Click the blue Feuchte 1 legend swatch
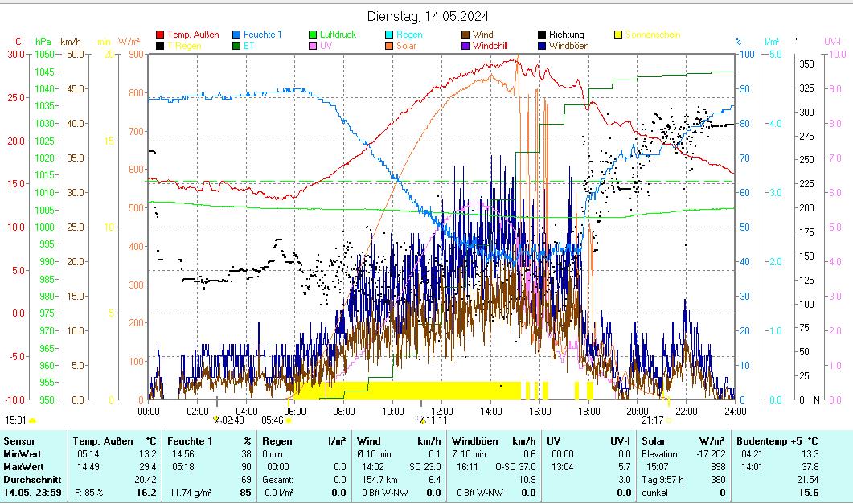Image resolution: width=853 pixels, height=504 pixels. (236, 35)
